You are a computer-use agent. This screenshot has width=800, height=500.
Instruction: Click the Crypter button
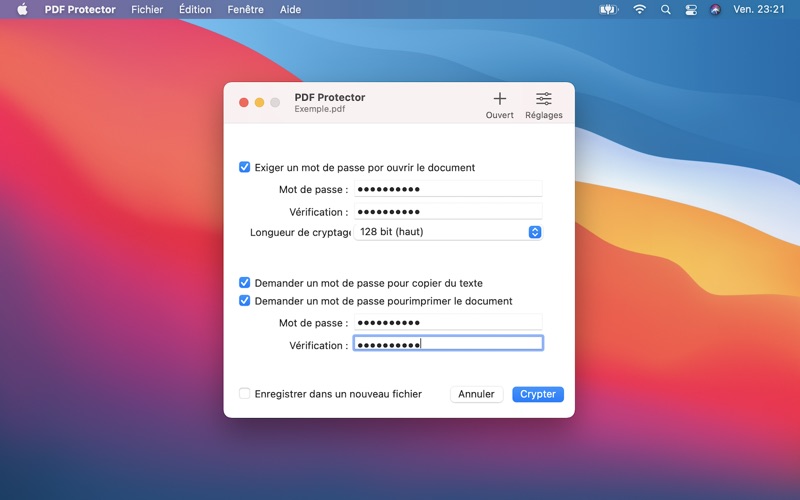[538, 394]
